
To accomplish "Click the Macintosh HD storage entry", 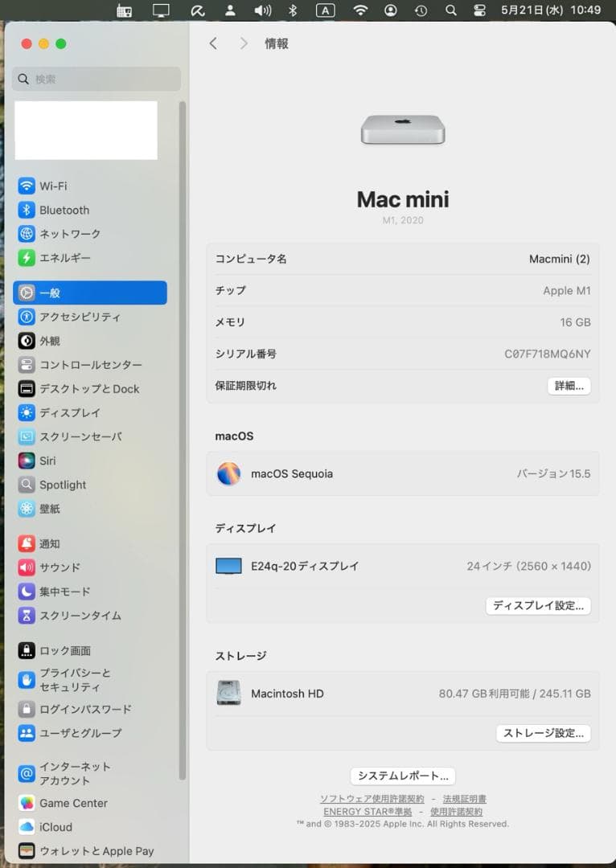I will (x=403, y=693).
